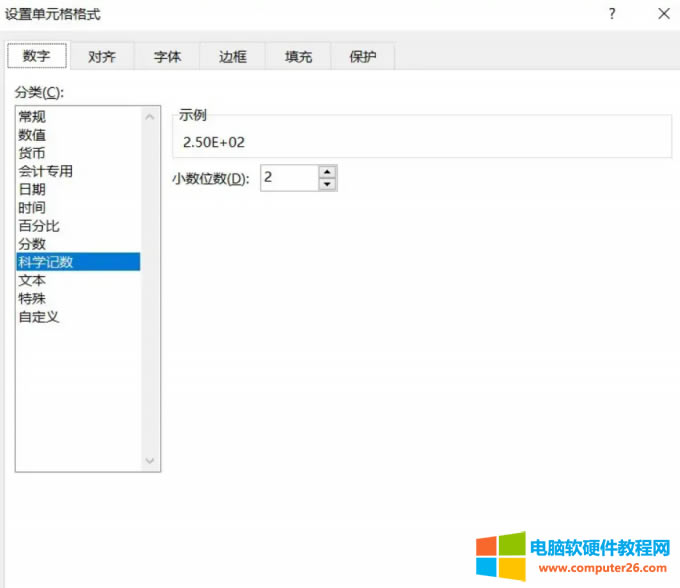Open the 填充 tab
Viewport: 680px width, 588px height.
tap(298, 57)
